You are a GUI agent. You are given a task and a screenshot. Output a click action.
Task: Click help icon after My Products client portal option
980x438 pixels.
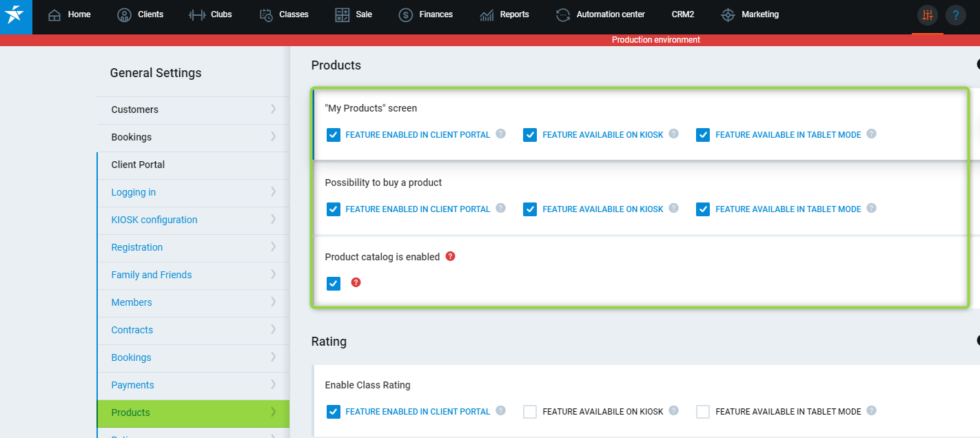point(501,134)
